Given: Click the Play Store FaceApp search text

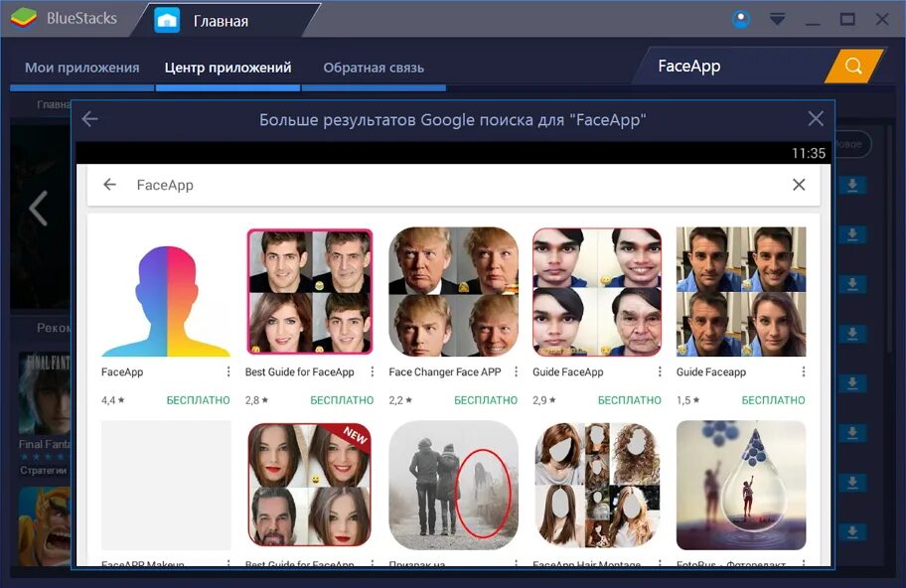Looking at the screenshot, I should click(165, 185).
